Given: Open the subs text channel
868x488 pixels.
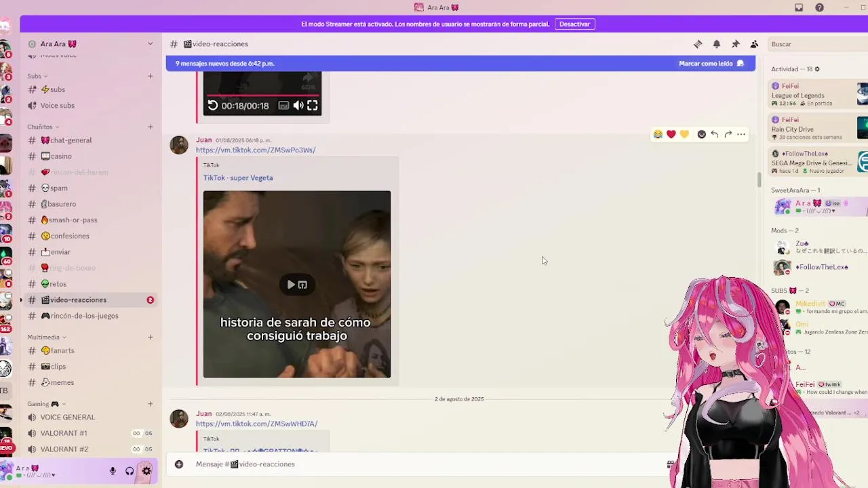Looking at the screenshot, I should tap(91, 89).
